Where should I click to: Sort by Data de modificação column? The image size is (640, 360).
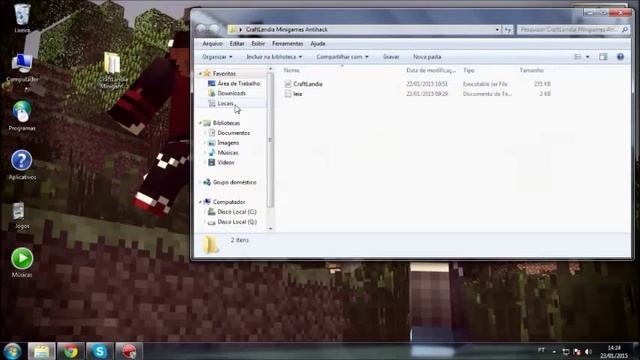pos(431,70)
